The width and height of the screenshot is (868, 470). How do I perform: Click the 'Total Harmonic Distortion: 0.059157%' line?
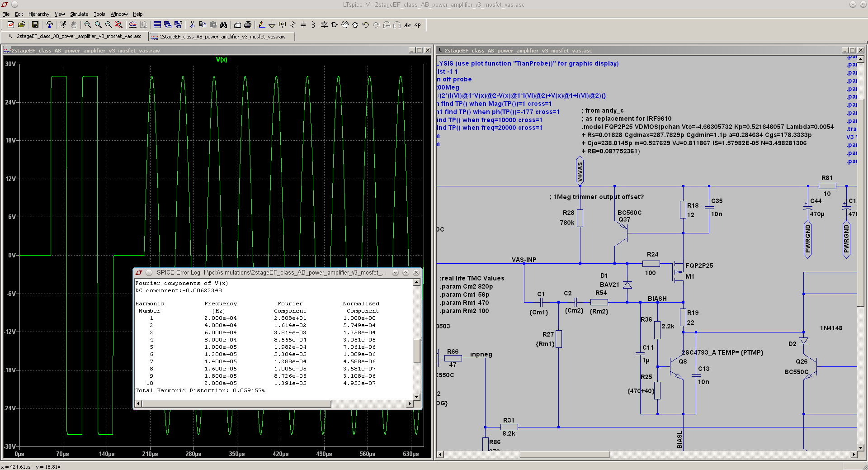pos(200,390)
